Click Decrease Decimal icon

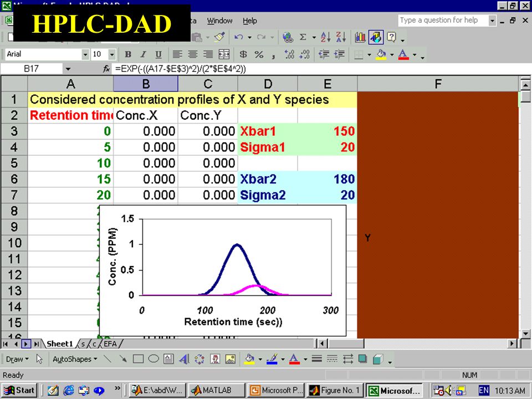(305, 54)
